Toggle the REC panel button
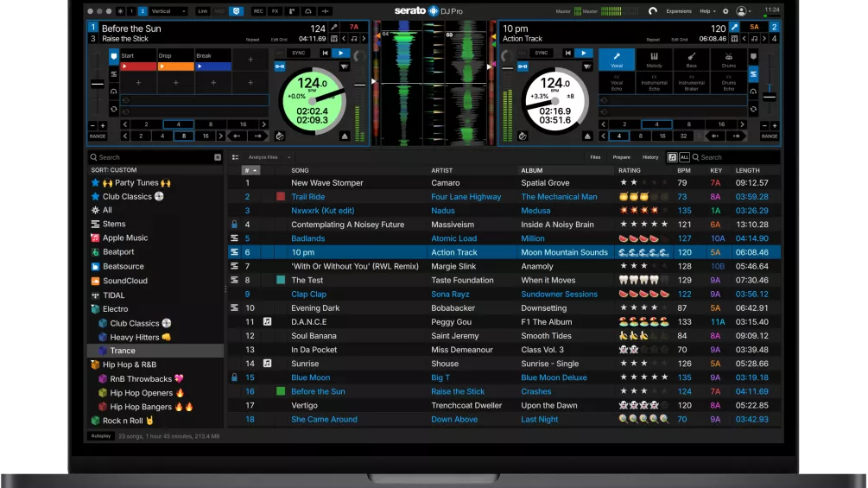 [258, 11]
